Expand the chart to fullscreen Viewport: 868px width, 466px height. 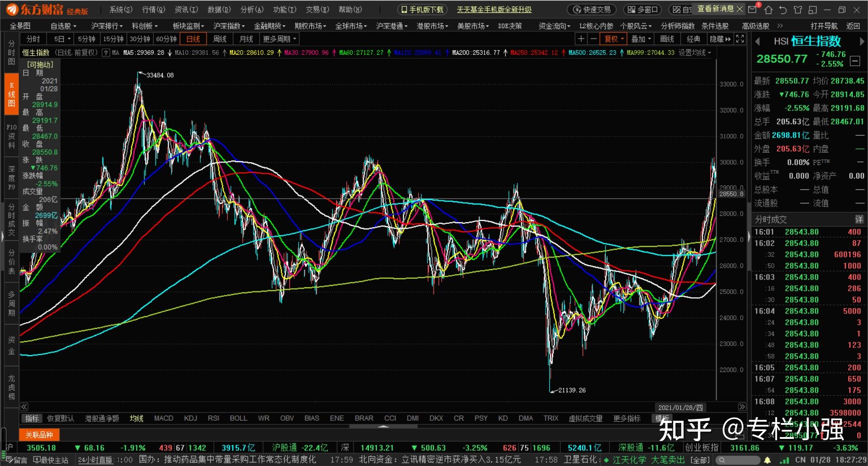(x=740, y=39)
